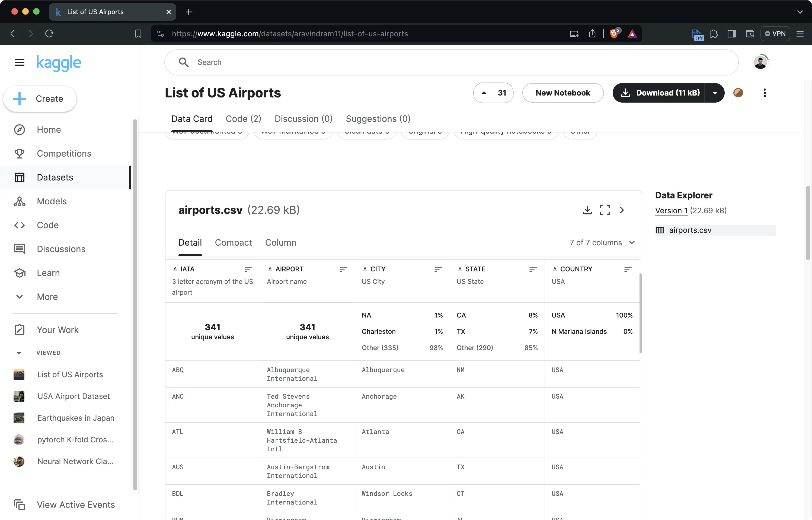Image resolution: width=812 pixels, height=520 pixels.
Task: Open browser extensions puzzle icon
Action: pyautogui.click(x=714, y=34)
